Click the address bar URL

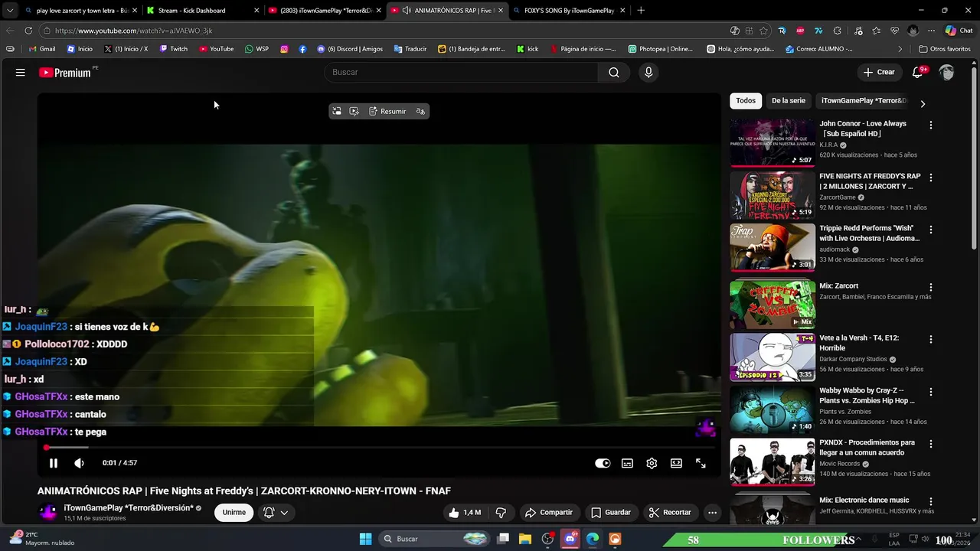pyautogui.click(x=133, y=31)
